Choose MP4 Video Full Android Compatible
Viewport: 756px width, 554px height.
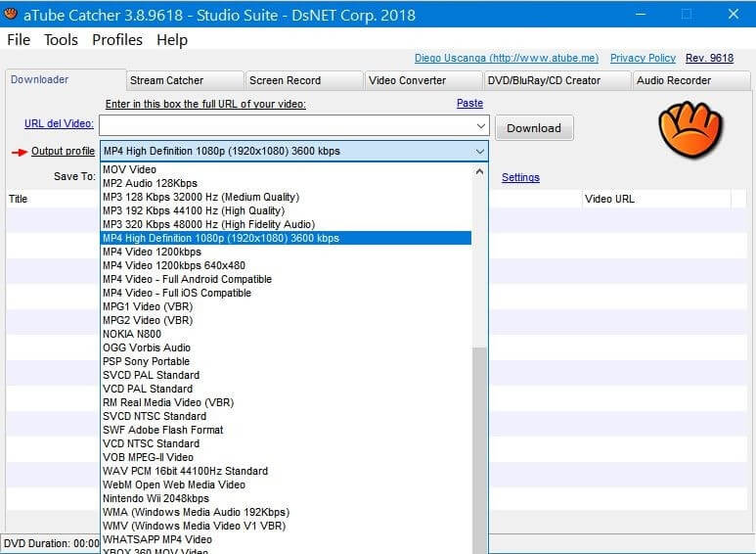(x=286, y=279)
